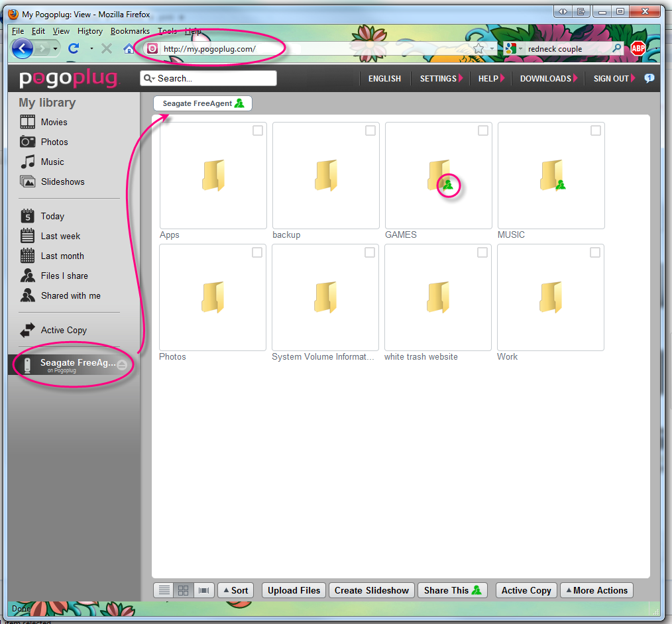Switch to filmstrip view layout

(x=204, y=590)
